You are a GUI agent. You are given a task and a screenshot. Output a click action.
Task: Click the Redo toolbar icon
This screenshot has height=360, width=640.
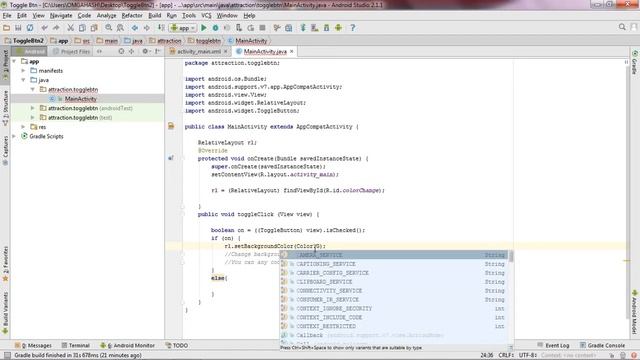pos(56,28)
